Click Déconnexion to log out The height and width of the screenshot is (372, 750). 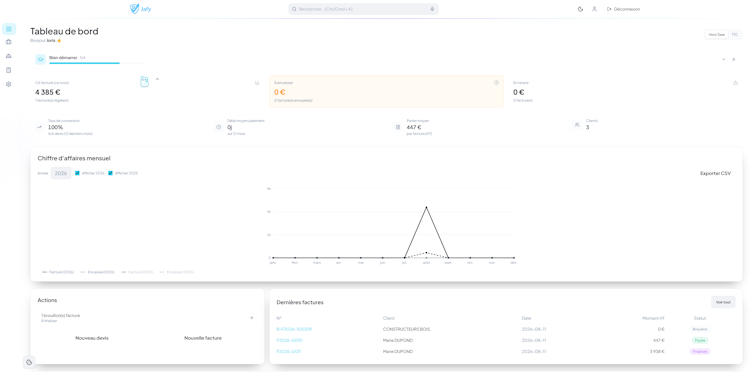pos(623,9)
